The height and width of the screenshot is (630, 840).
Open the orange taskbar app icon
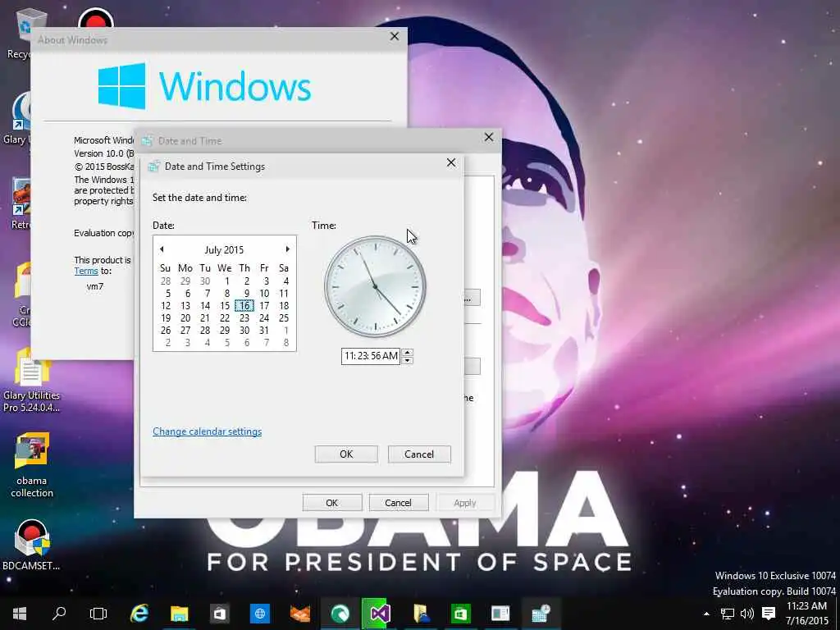coord(300,614)
